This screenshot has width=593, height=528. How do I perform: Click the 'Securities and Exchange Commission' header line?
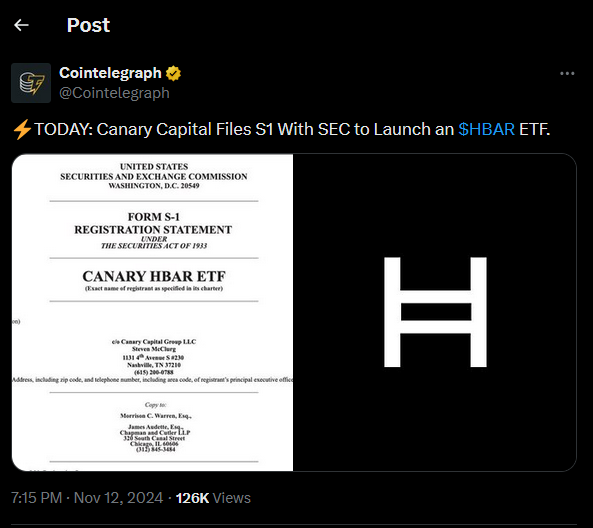[154, 176]
